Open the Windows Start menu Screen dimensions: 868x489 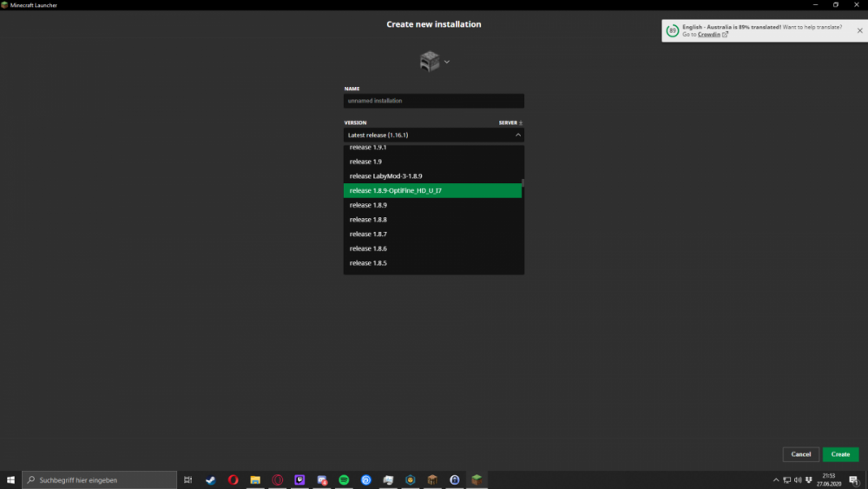[x=10, y=479]
